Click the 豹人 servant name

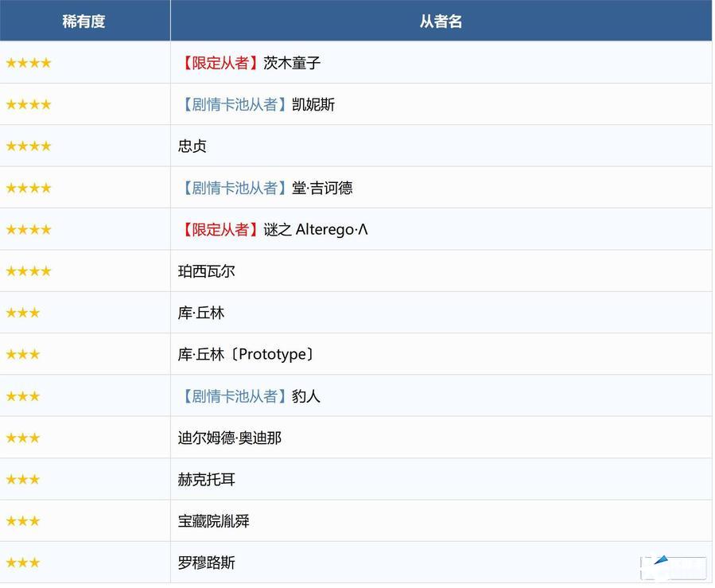tap(306, 396)
